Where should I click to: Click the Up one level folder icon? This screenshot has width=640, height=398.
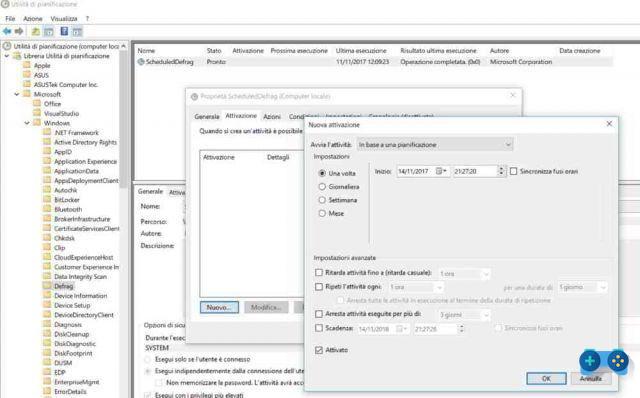(x=36, y=31)
